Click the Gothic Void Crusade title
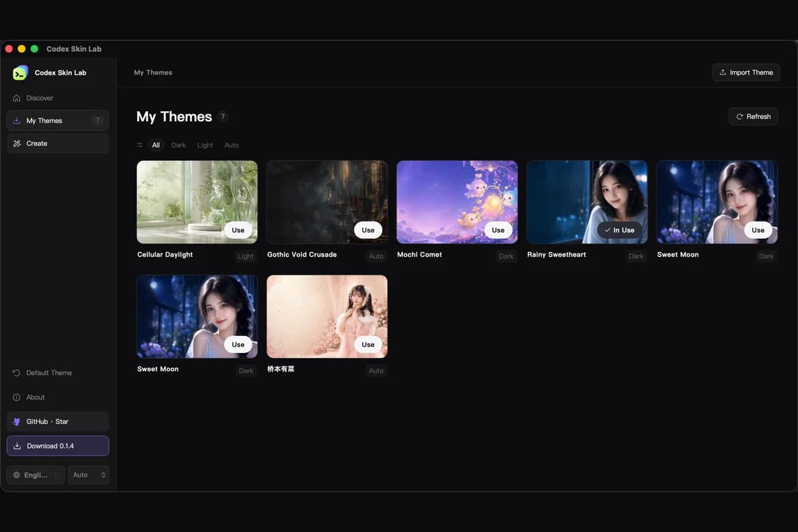This screenshot has width=798, height=532. click(302, 255)
